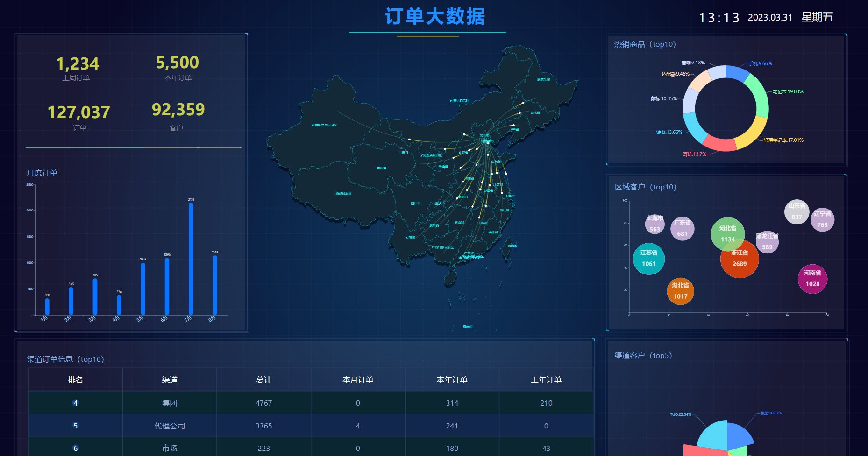
Task: Click the 湖北省 1017 orange bubble
Action: (680, 291)
